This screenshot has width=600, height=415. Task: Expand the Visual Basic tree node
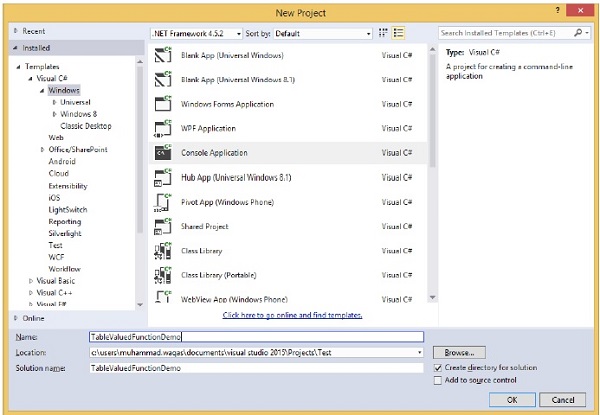coord(31,281)
